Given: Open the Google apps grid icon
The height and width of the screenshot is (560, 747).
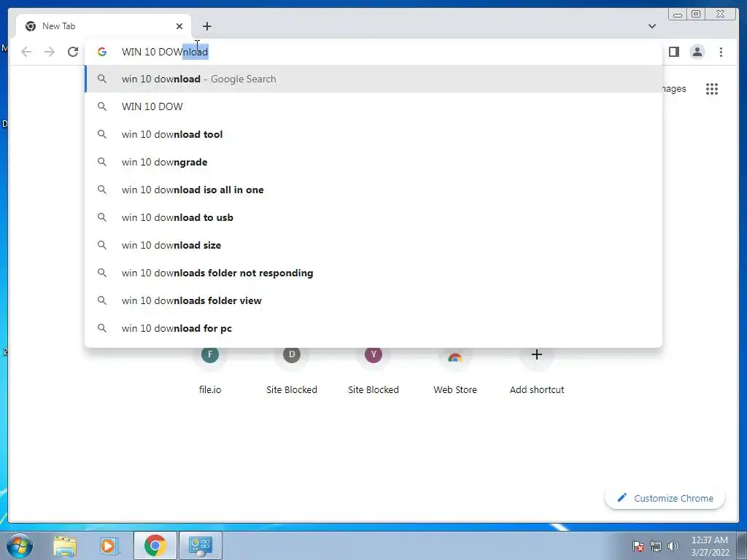Looking at the screenshot, I should 712,88.
